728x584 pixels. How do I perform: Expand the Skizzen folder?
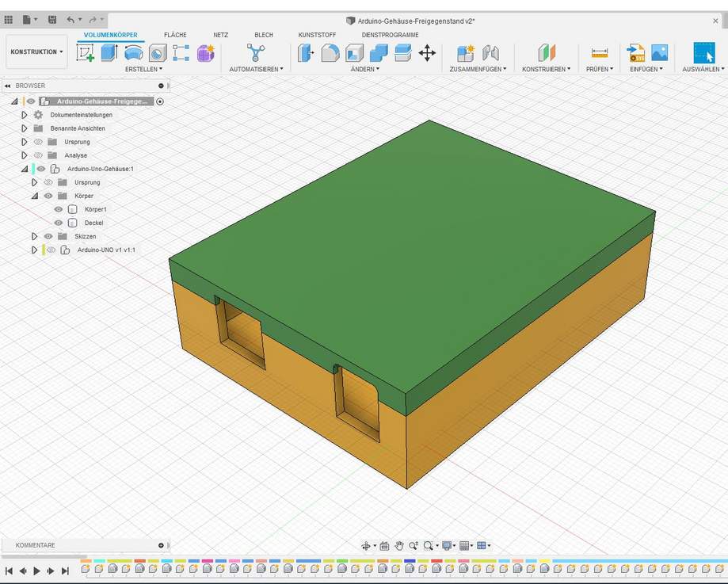tap(35, 236)
